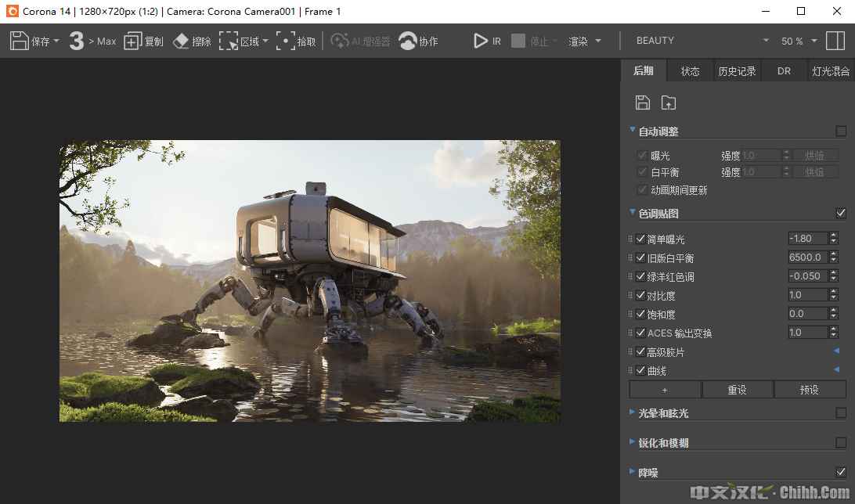Screen dimensions: 855x504
Task: Click the 重设 (Reset) button
Action: (737, 390)
